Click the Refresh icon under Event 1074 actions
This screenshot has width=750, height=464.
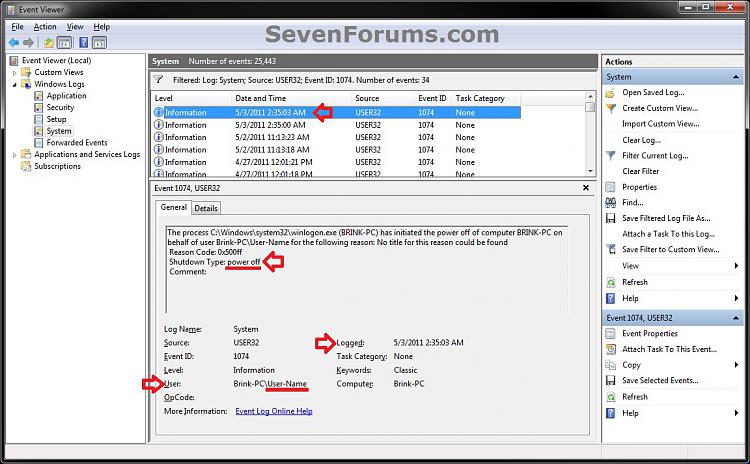click(x=610, y=397)
